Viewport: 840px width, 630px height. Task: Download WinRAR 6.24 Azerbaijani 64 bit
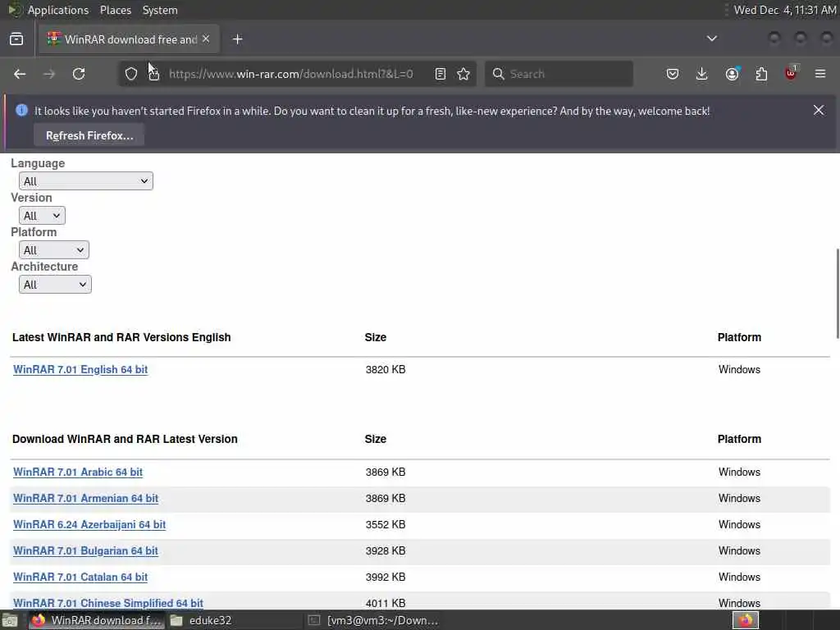[89, 524]
